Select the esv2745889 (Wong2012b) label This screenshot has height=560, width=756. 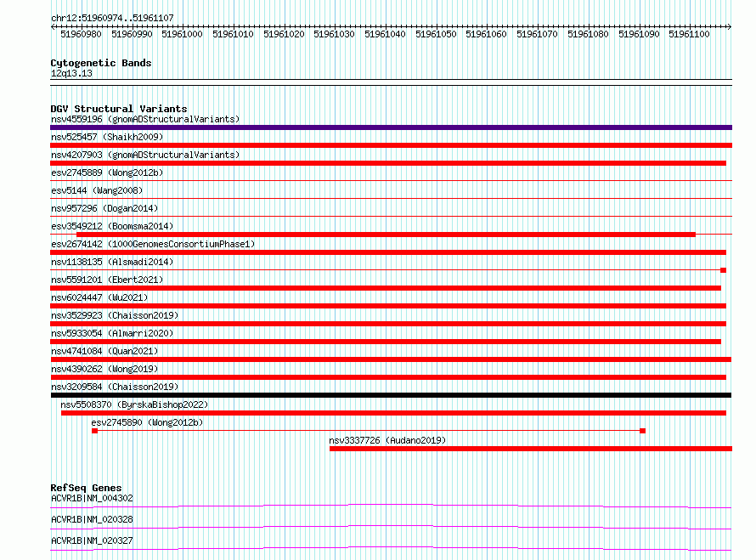(x=107, y=173)
